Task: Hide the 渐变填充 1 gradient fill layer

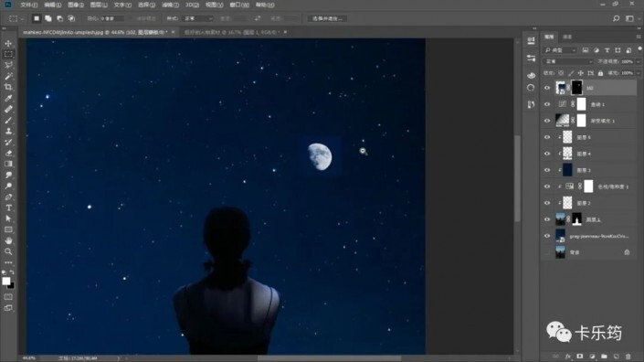Action: (547, 121)
